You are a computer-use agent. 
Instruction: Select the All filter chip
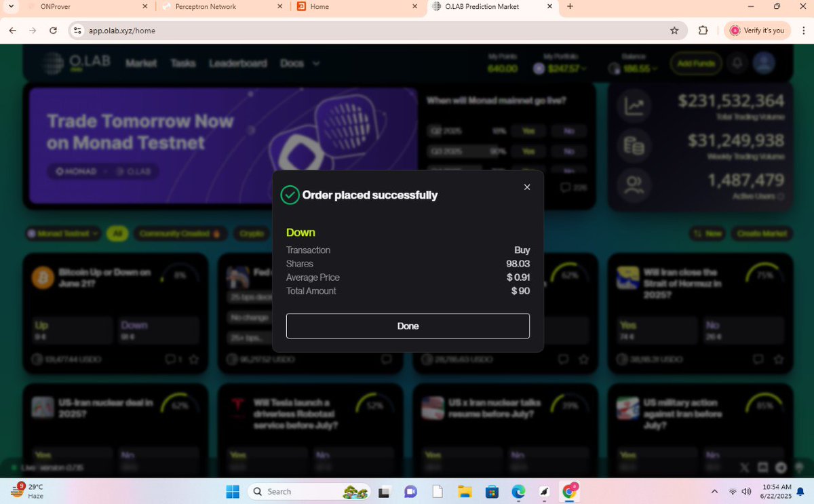[117, 233]
